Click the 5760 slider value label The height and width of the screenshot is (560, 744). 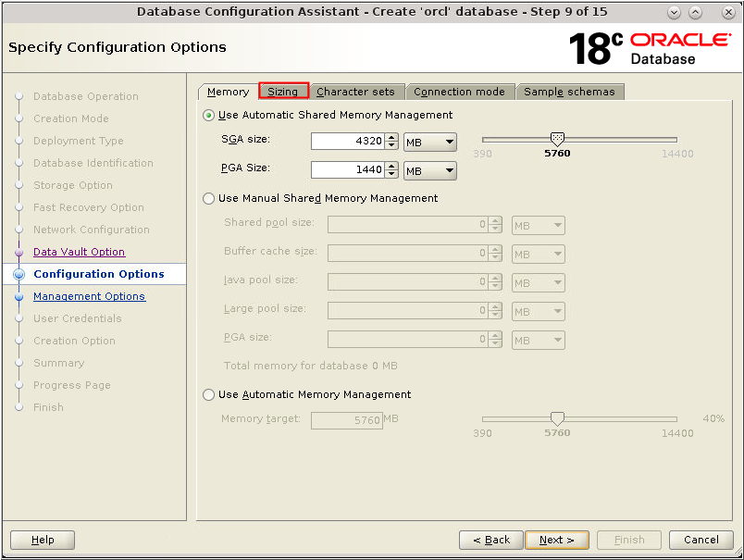coord(557,154)
